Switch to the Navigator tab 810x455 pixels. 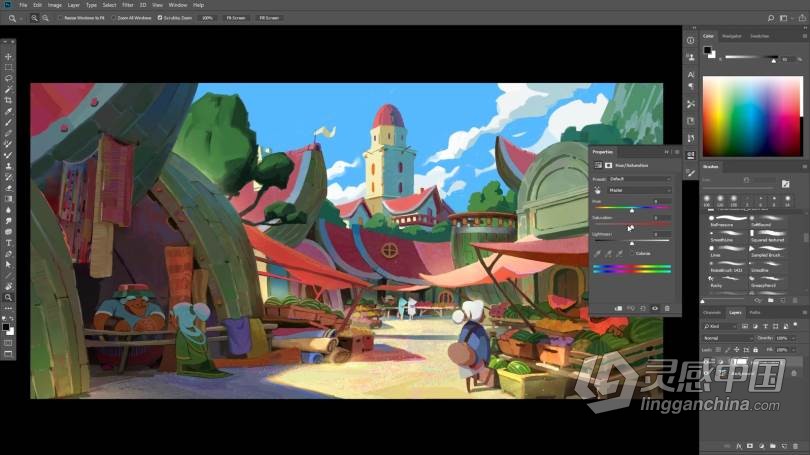[x=731, y=36]
